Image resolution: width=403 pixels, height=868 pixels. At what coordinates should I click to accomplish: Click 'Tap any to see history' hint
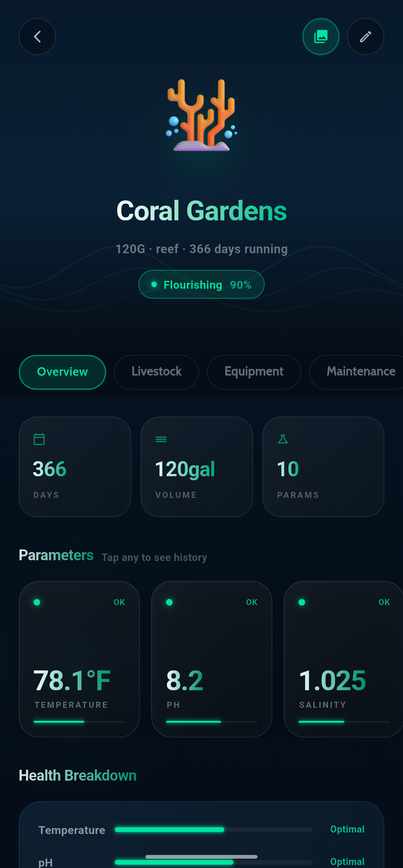click(x=154, y=558)
